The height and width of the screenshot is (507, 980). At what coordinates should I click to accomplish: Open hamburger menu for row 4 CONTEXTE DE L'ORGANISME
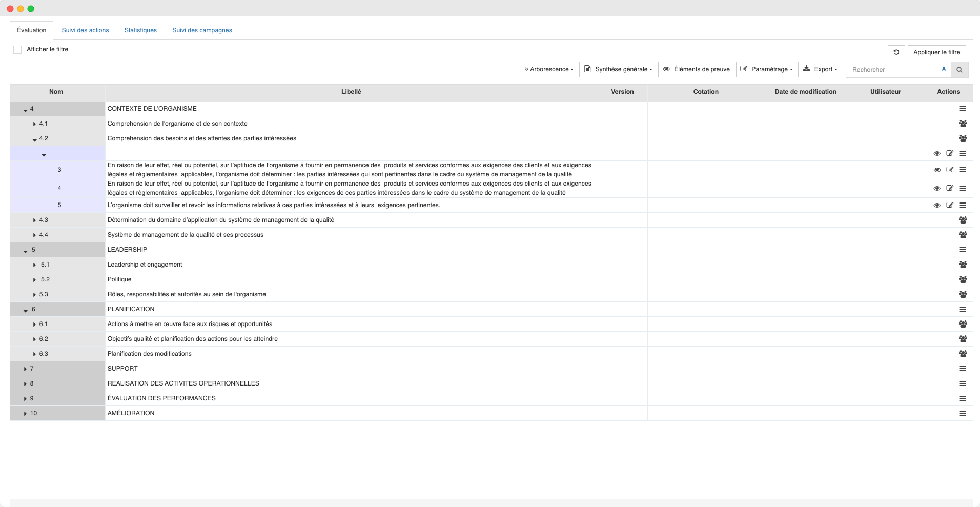click(x=963, y=109)
